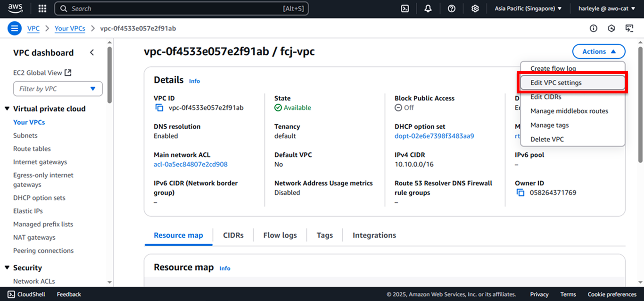This screenshot has width=644, height=301.
Task: Switch to the CIDRs tab
Action: point(233,235)
